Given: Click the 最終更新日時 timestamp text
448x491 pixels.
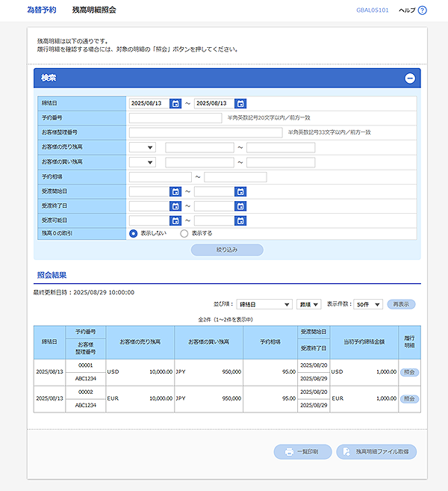Looking at the screenshot, I should (x=84, y=292).
